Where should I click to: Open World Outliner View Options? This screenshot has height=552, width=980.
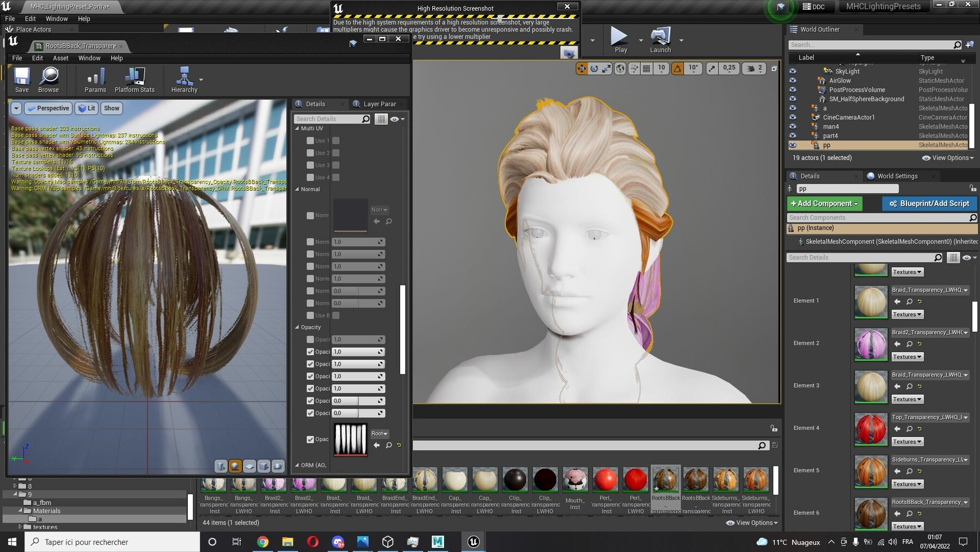(948, 158)
